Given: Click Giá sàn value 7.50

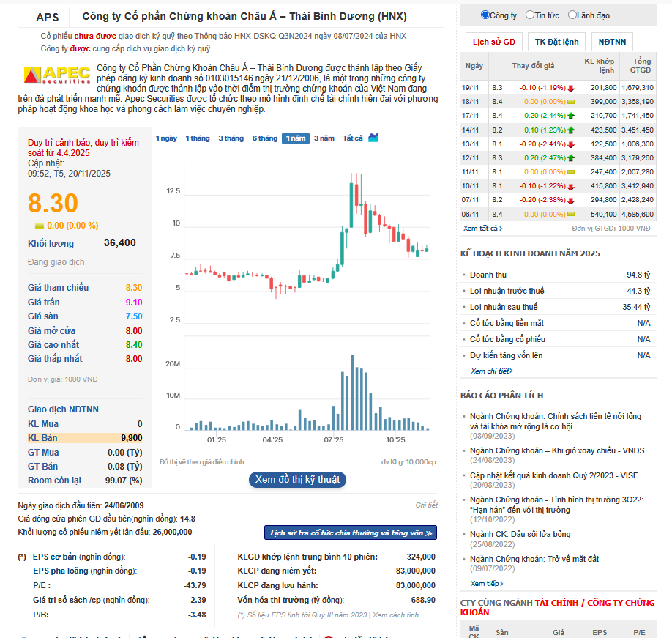Looking at the screenshot, I should [x=134, y=316].
